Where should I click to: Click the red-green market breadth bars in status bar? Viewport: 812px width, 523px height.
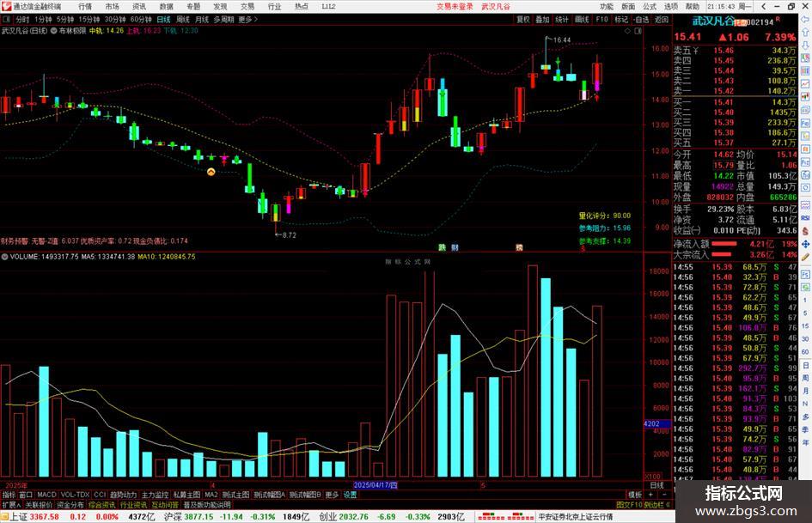pyautogui.click(x=505, y=517)
